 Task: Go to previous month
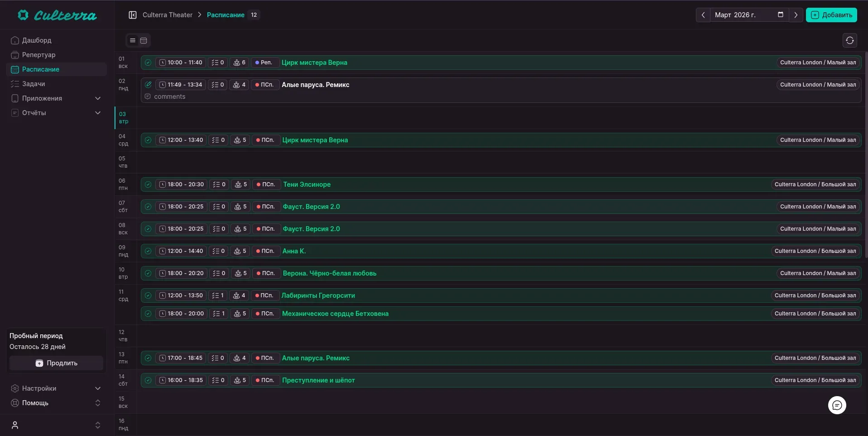(x=703, y=15)
